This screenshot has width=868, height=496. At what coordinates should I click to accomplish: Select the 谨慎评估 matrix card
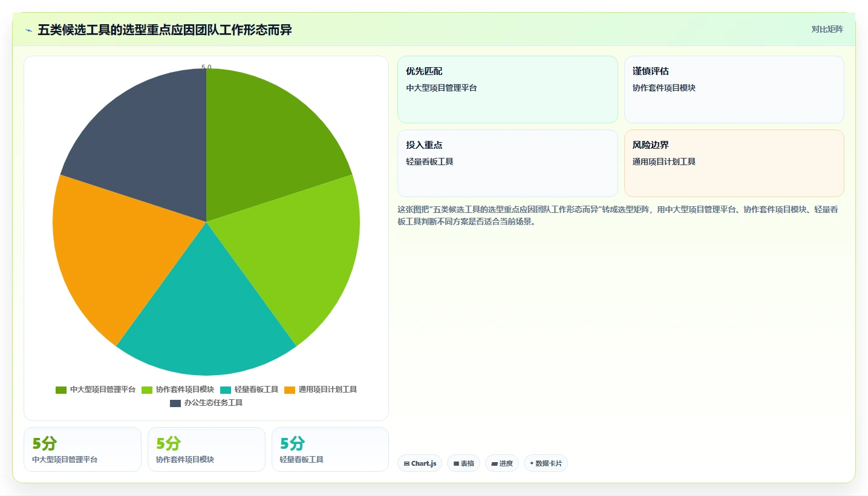734,90
